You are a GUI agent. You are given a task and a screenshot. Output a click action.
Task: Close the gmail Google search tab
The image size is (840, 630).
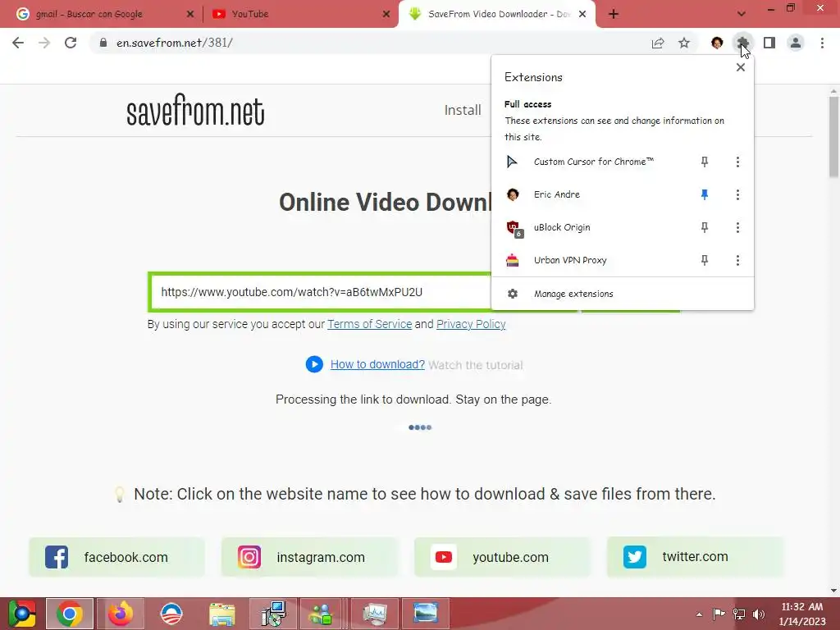click(189, 14)
